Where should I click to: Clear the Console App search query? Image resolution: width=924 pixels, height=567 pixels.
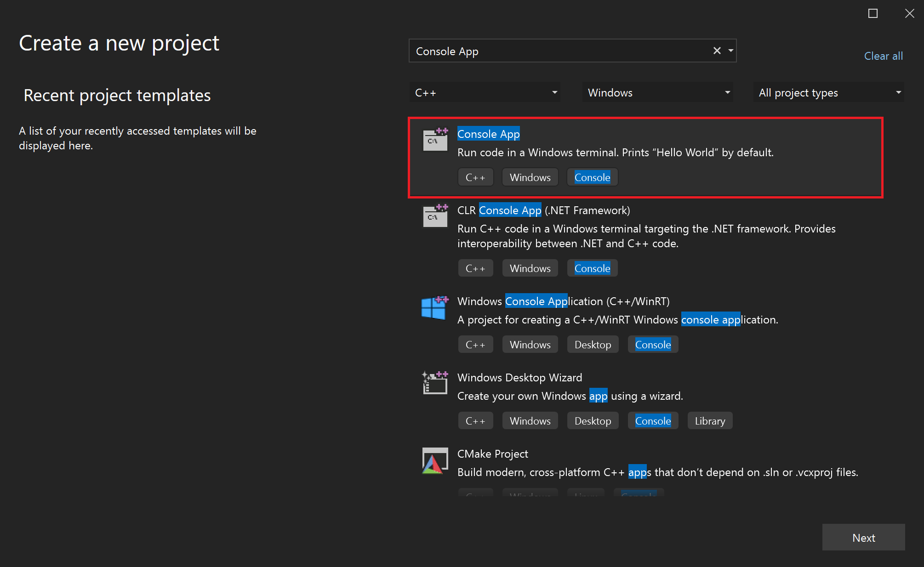point(717,51)
